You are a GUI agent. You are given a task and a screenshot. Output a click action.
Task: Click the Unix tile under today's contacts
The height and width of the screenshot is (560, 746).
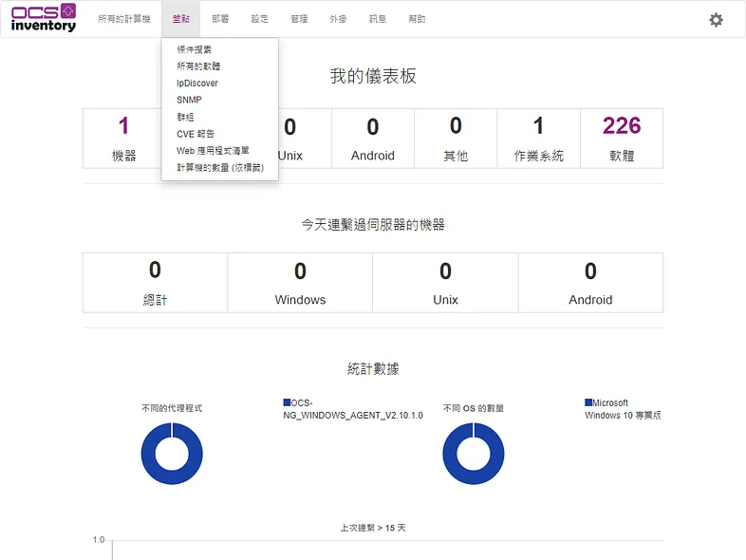(445, 283)
